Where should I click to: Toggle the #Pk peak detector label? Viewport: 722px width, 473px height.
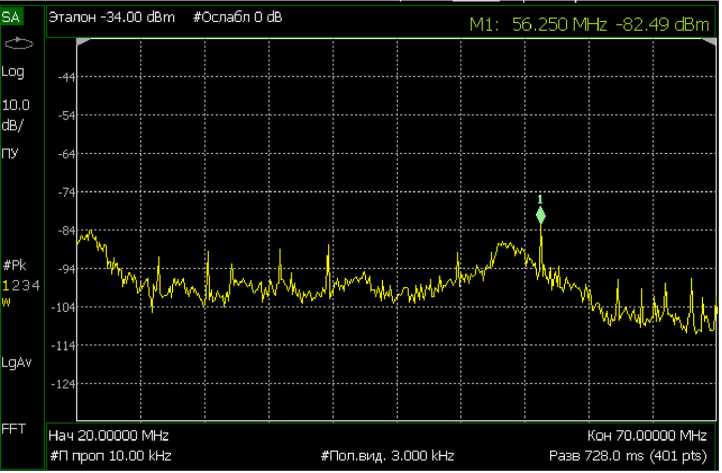coord(14,268)
